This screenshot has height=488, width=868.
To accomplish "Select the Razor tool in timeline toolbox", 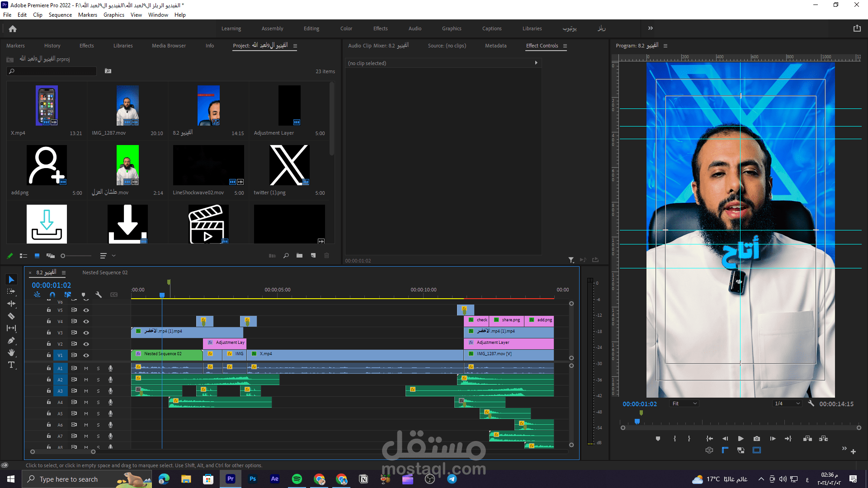I will 11,316.
